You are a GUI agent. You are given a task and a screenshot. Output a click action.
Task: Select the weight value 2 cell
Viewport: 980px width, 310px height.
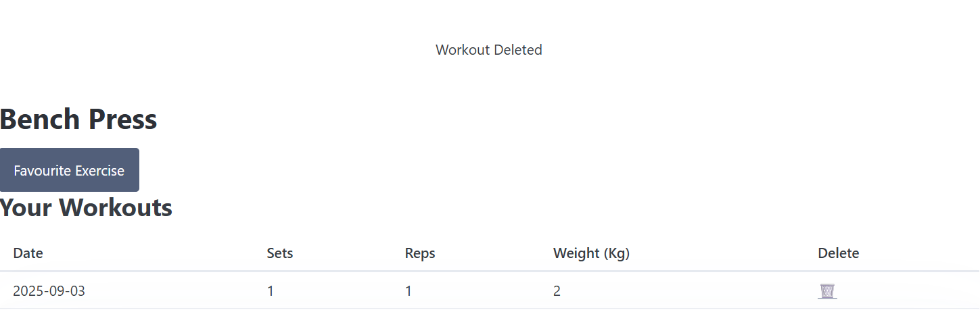(x=557, y=291)
